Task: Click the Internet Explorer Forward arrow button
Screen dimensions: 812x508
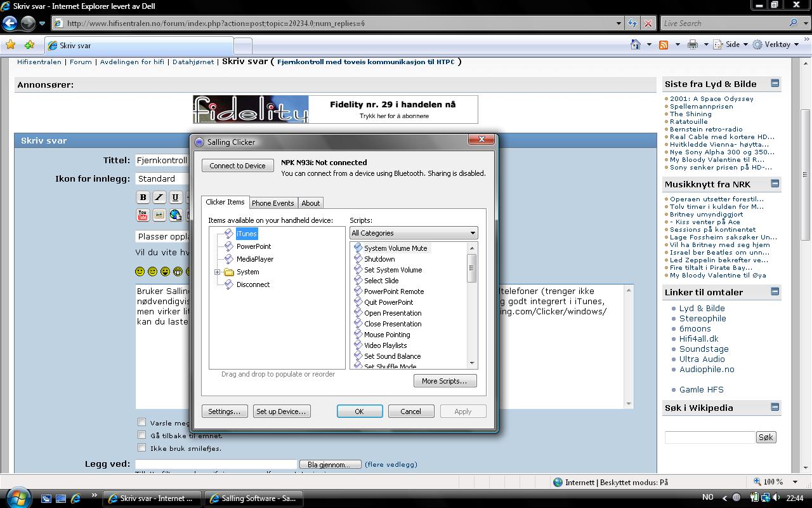Action: tap(28, 23)
